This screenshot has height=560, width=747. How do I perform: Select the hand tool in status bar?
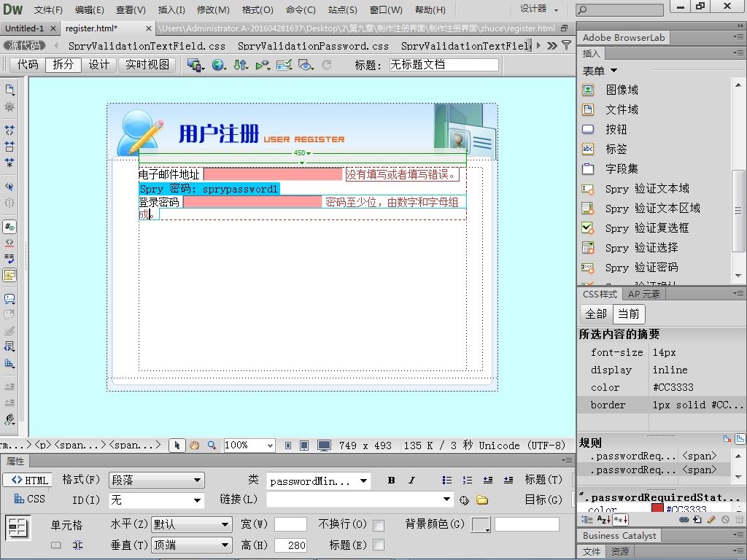[x=194, y=446]
